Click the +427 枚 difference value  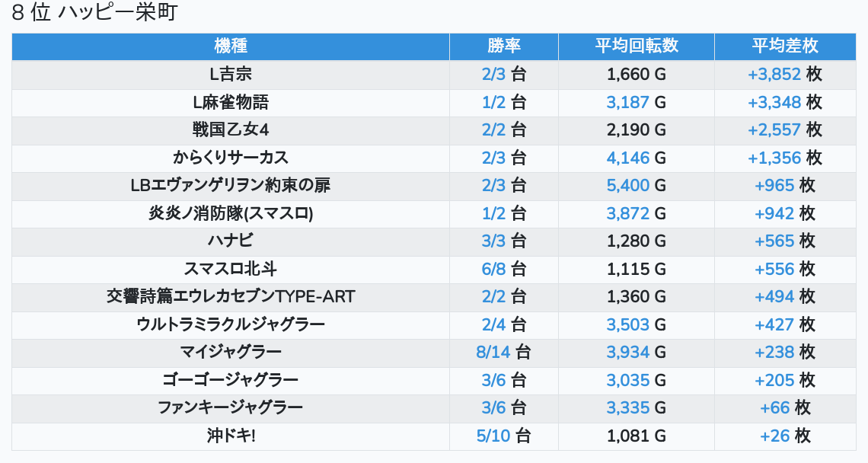(785, 324)
